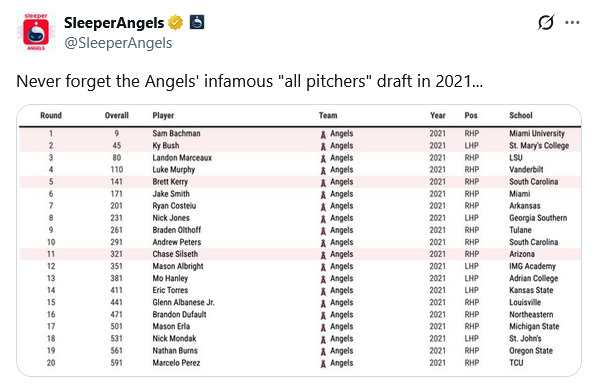This screenshot has width=598, height=384.
Task: Click the tweet text about 2021 draft
Action: click(x=249, y=81)
